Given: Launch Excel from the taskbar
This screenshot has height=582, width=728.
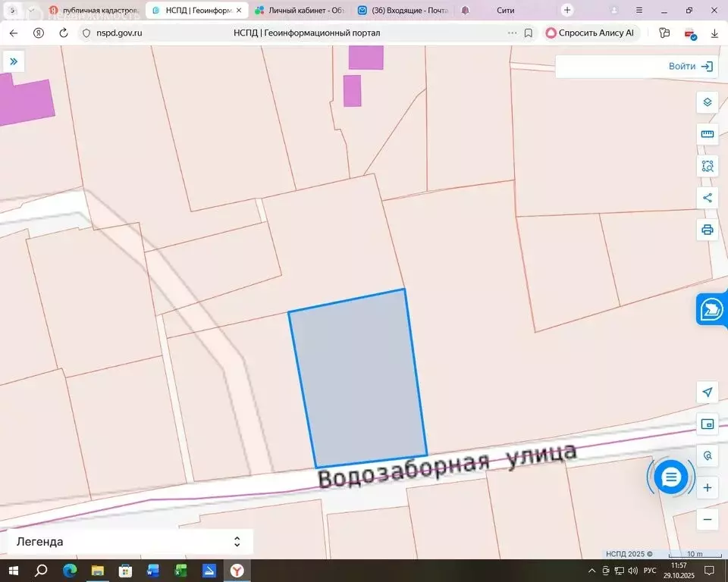Looking at the screenshot, I should (x=179, y=572).
